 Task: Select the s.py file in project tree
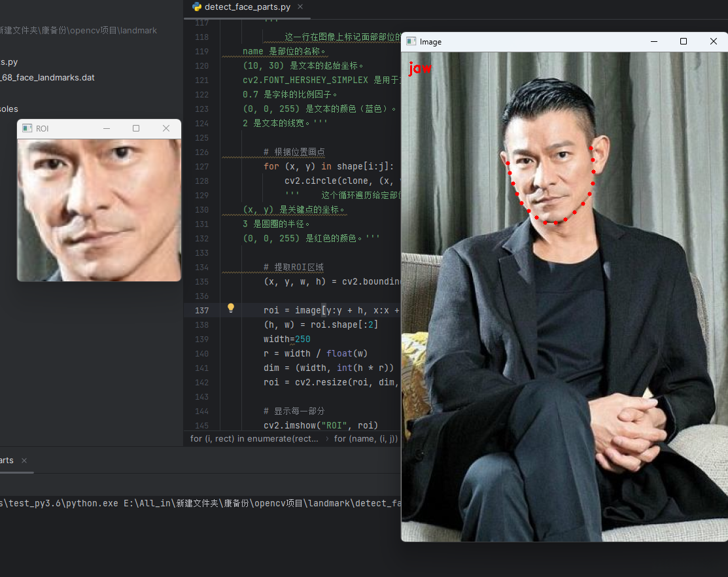(9, 61)
